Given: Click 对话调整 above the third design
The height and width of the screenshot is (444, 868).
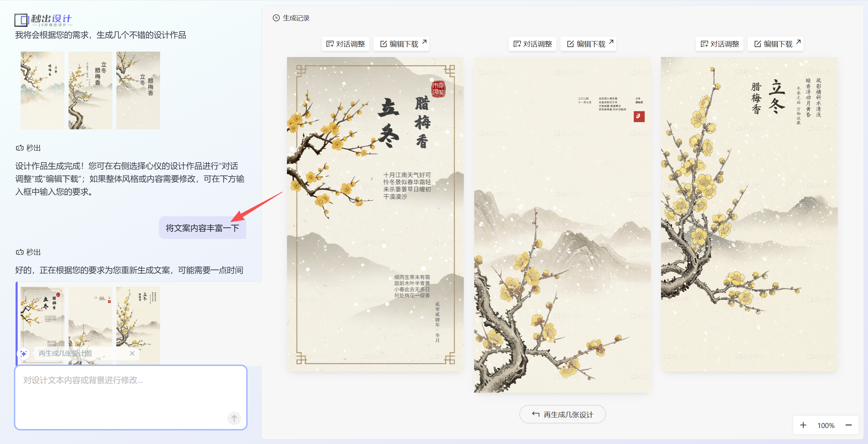Looking at the screenshot, I should pos(719,44).
